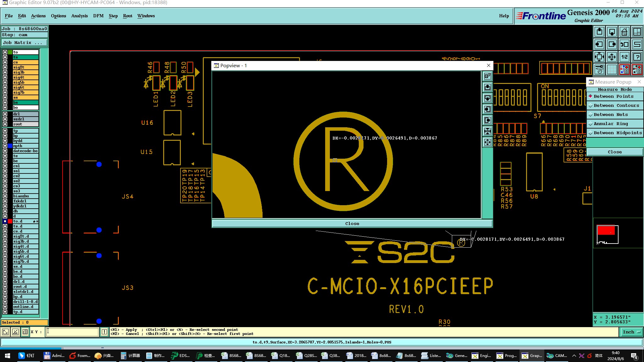
Task: Click the snake-shaped S icon in the toolbar
Action: (637, 44)
